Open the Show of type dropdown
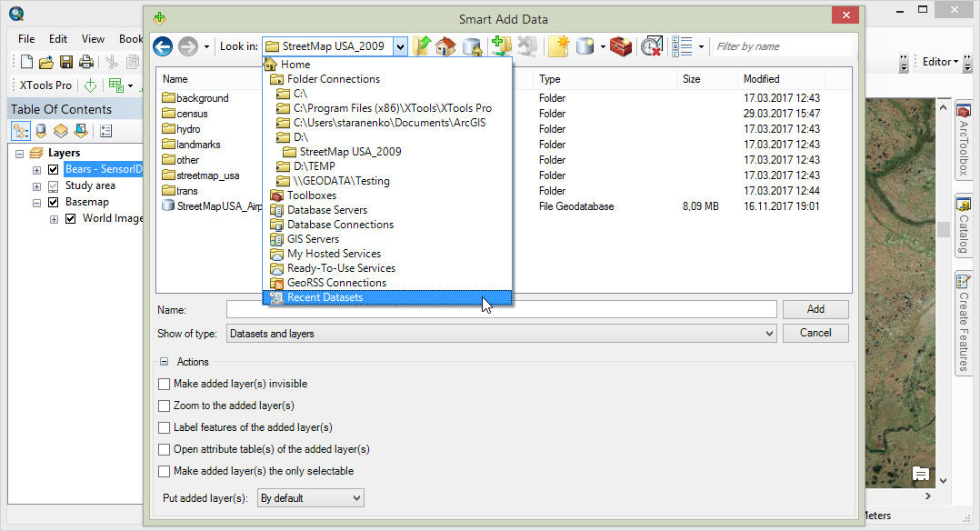Screen dimensions: 980x531 501,334
